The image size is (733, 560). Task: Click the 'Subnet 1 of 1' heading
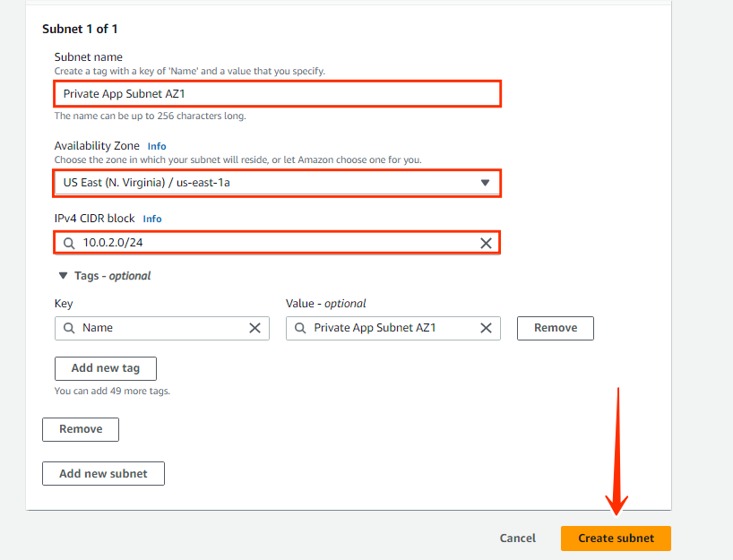point(80,29)
